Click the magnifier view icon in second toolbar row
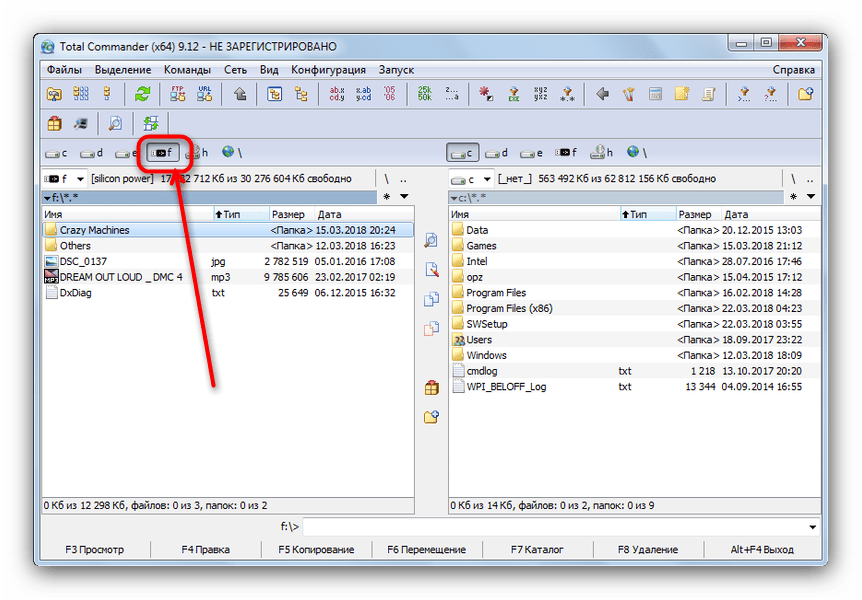 (115, 124)
